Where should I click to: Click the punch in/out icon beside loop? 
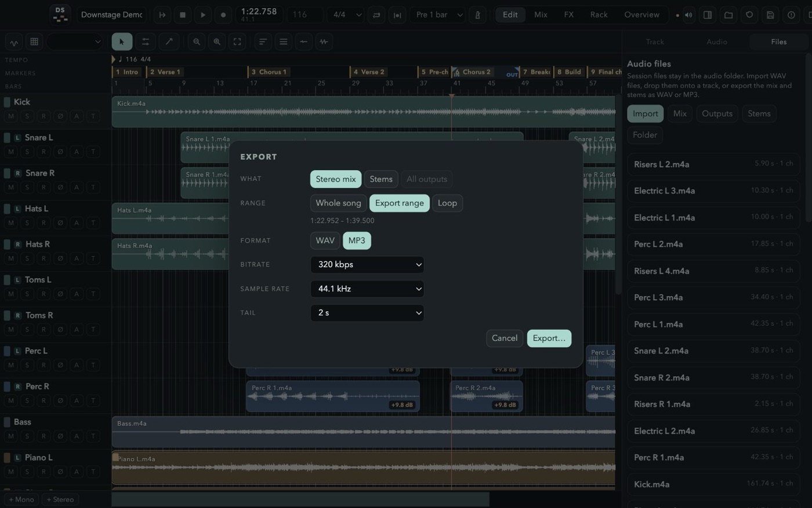click(397, 15)
